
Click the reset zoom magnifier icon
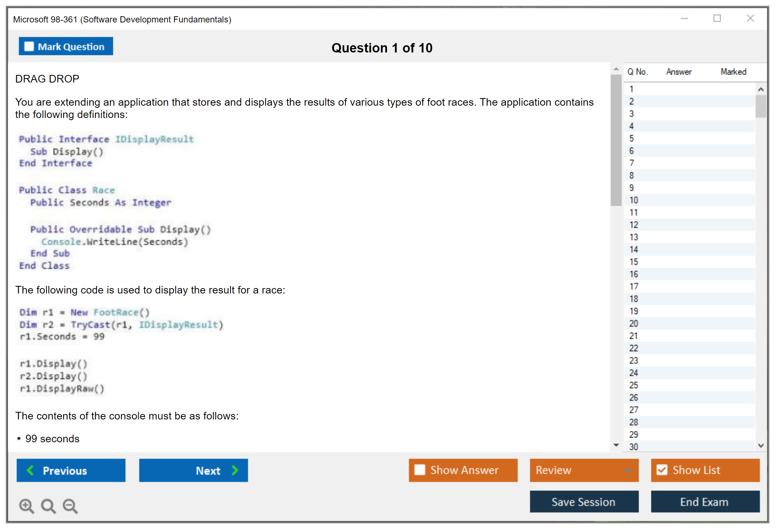48,506
